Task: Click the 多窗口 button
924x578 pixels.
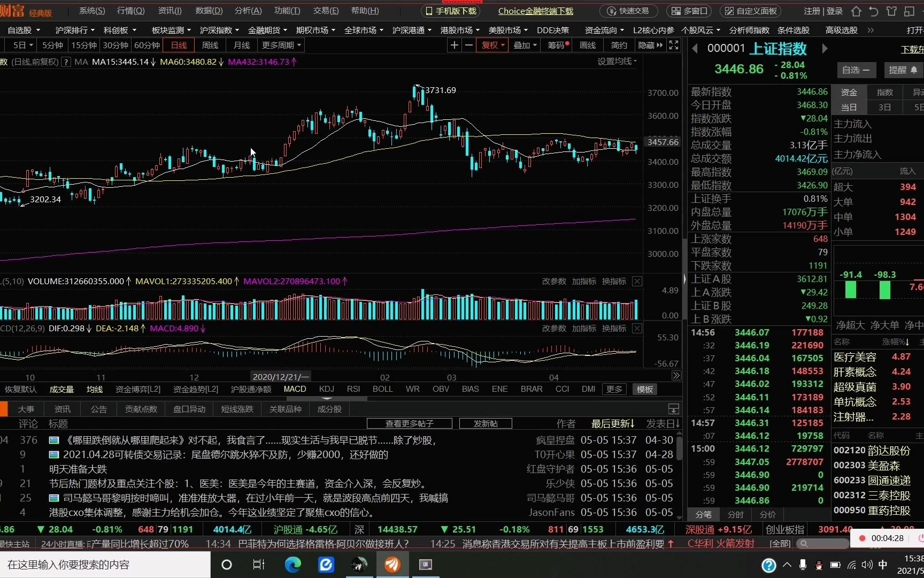Action: 690,11
